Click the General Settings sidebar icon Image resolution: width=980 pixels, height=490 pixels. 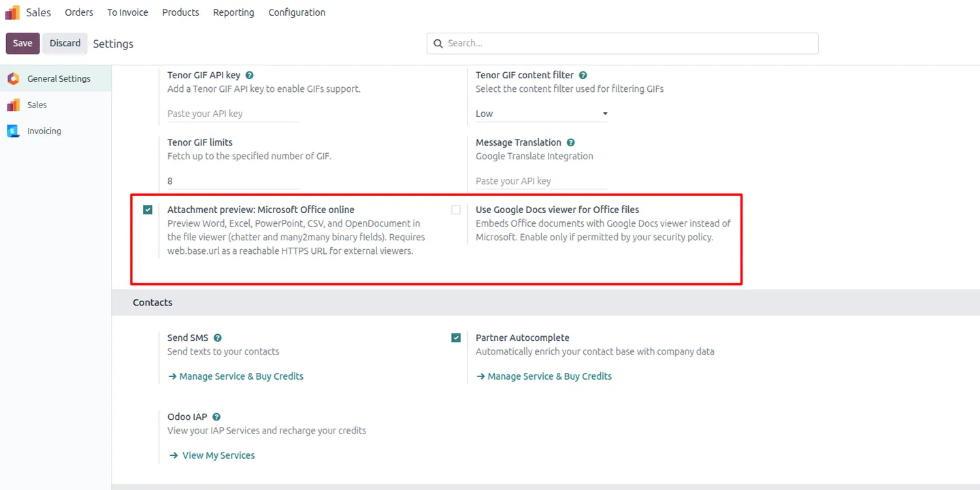[x=13, y=79]
